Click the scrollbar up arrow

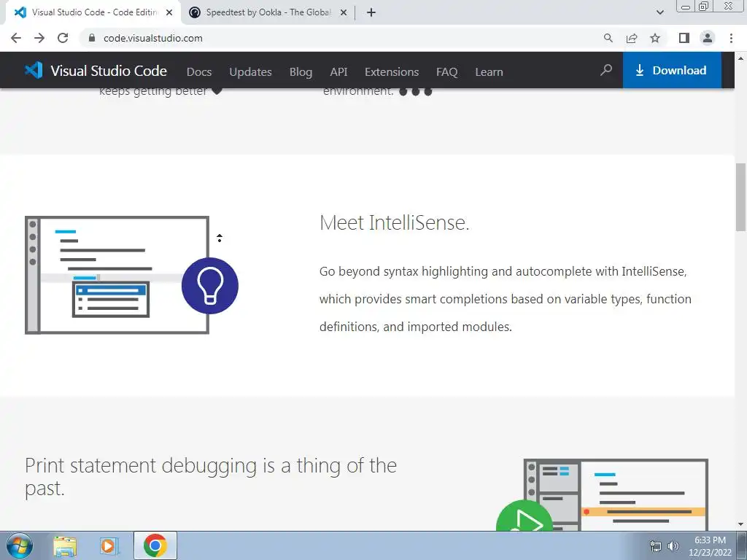[741, 58]
